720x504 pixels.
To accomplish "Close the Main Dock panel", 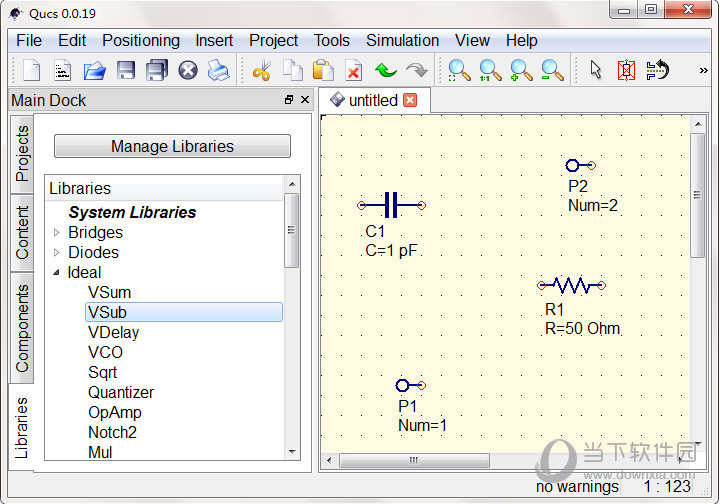I will coord(305,100).
